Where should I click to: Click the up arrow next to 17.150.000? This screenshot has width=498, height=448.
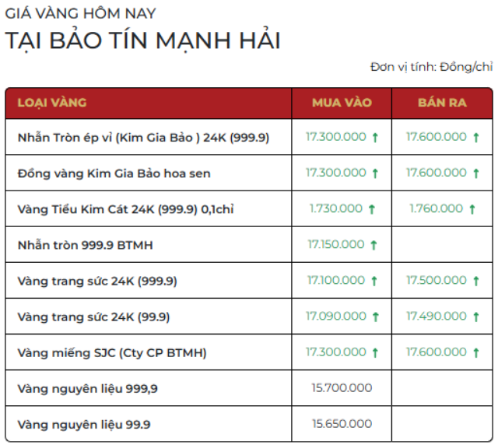click(373, 245)
